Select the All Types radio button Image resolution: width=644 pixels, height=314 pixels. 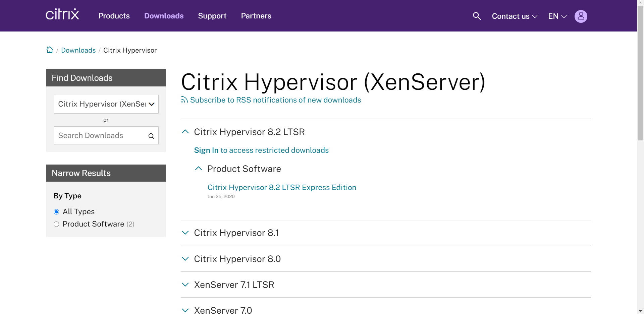click(56, 212)
